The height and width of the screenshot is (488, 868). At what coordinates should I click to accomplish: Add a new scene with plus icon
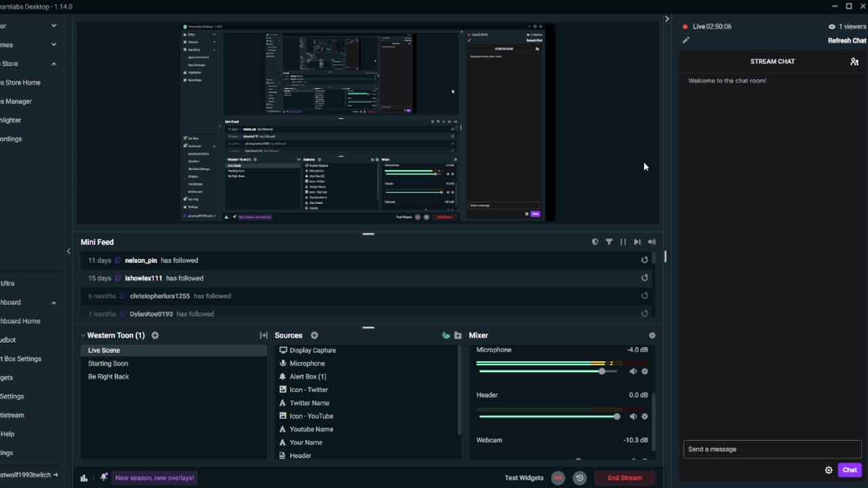[155, 335]
